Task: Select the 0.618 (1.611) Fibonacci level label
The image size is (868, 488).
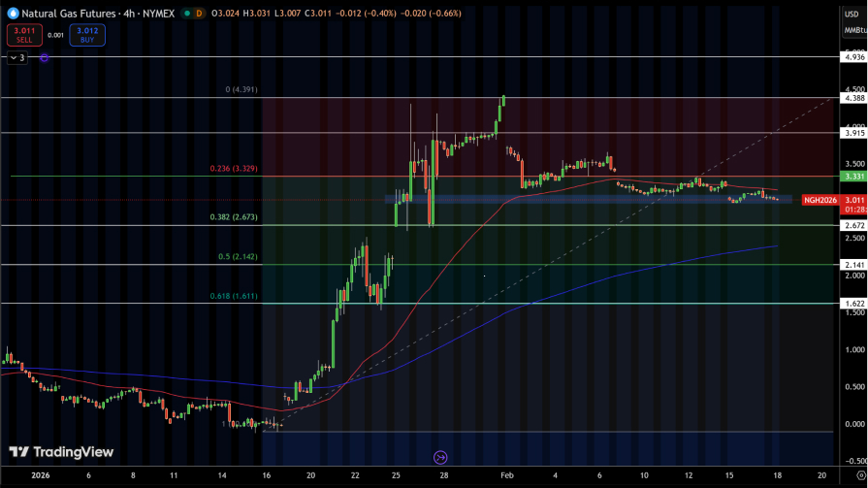Action: tap(235, 297)
